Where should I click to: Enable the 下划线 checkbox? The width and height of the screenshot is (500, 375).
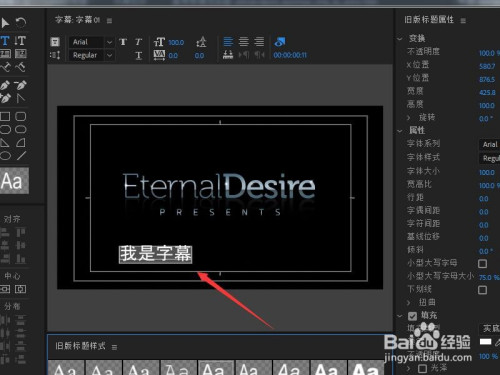point(482,290)
